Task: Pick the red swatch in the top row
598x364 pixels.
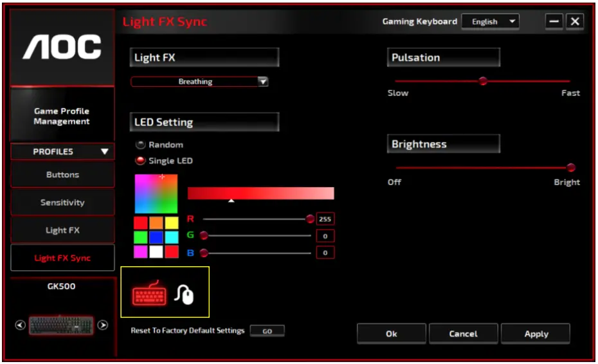Action: (x=141, y=223)
